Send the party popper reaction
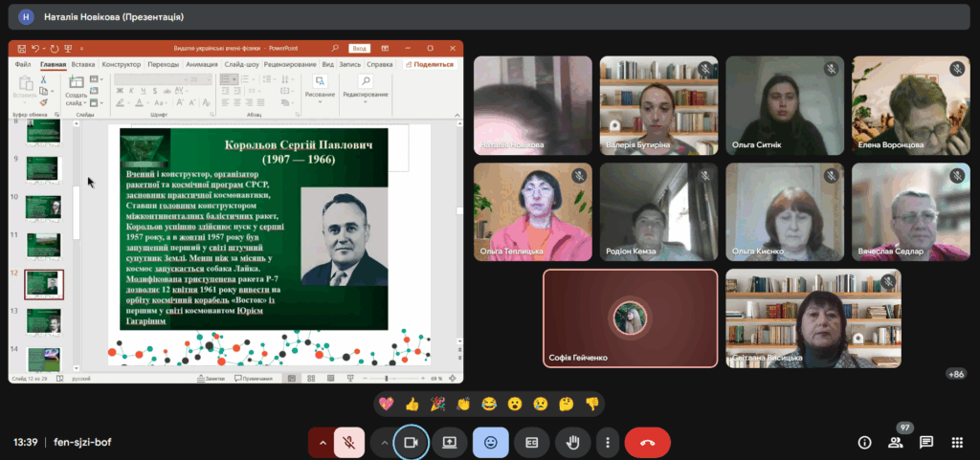Screen dimensions: 980x460 (437, 404)
